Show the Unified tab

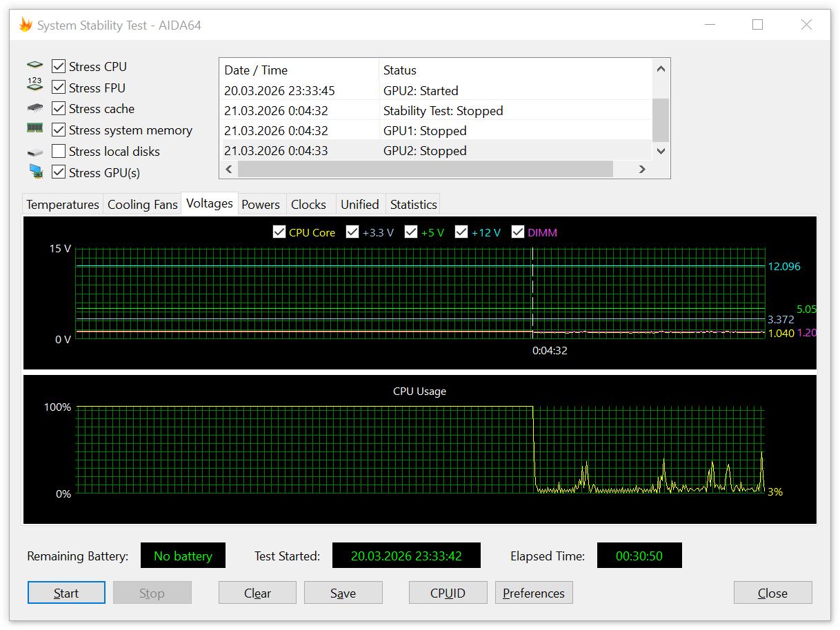click(x=360, y=204)
